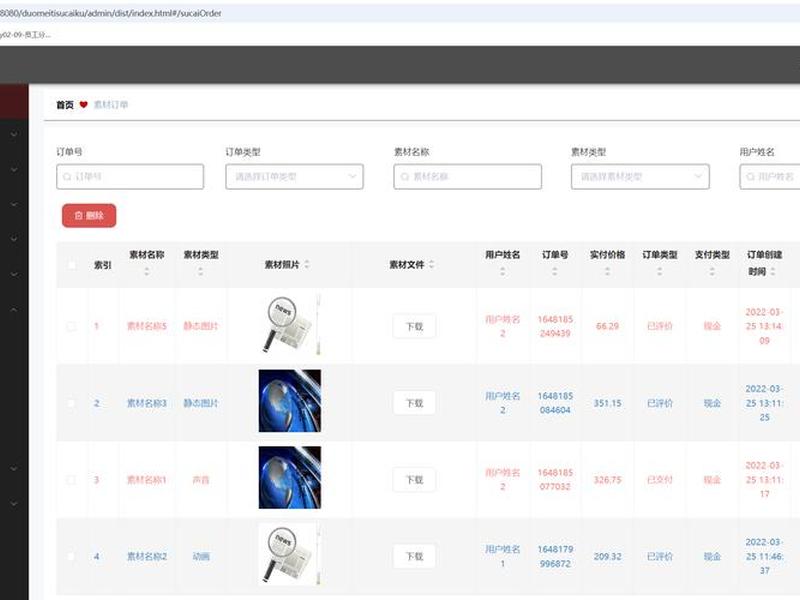Screen dimensions: 800x600
Task: Click order number 1648185084604
Action: click(x=555, y=403)
